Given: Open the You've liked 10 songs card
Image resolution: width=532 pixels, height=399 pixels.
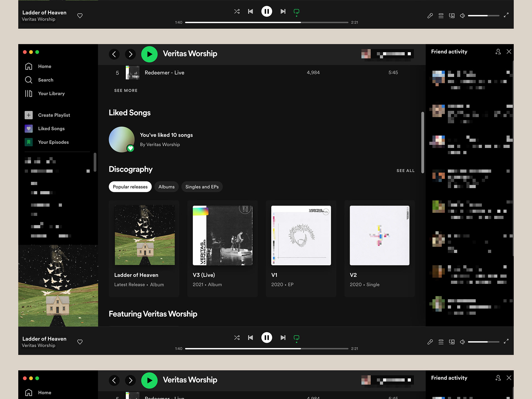Looking at the screenshot, I should tap(151, 140).
